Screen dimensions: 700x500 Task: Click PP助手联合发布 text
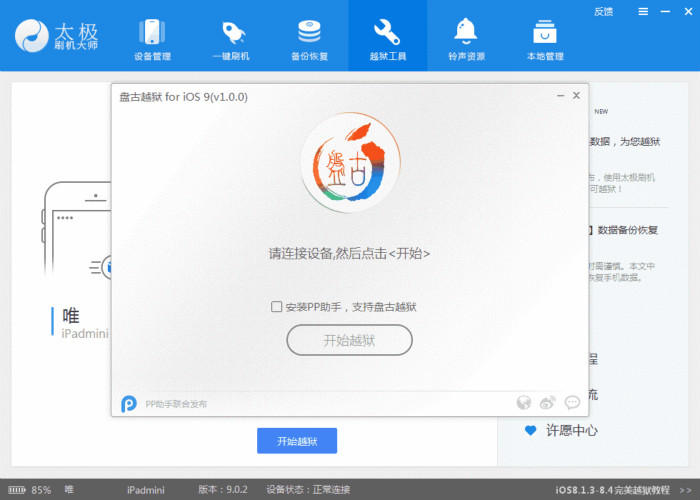[176, 404]
